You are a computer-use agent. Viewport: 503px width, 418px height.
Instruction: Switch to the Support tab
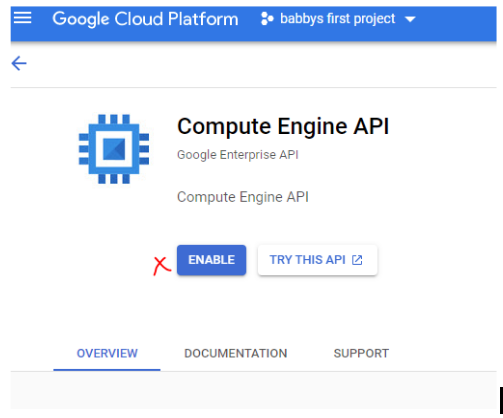pyautogui.click(x=361, y=353)
